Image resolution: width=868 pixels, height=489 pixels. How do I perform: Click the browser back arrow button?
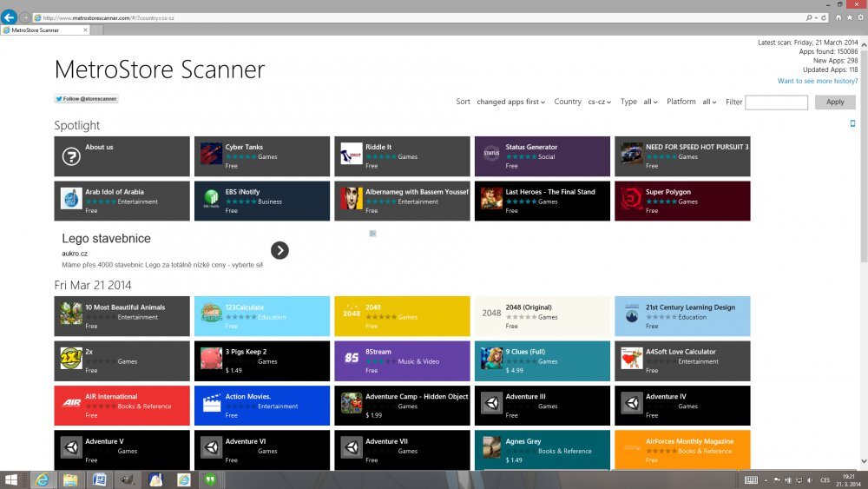point(9,17)
